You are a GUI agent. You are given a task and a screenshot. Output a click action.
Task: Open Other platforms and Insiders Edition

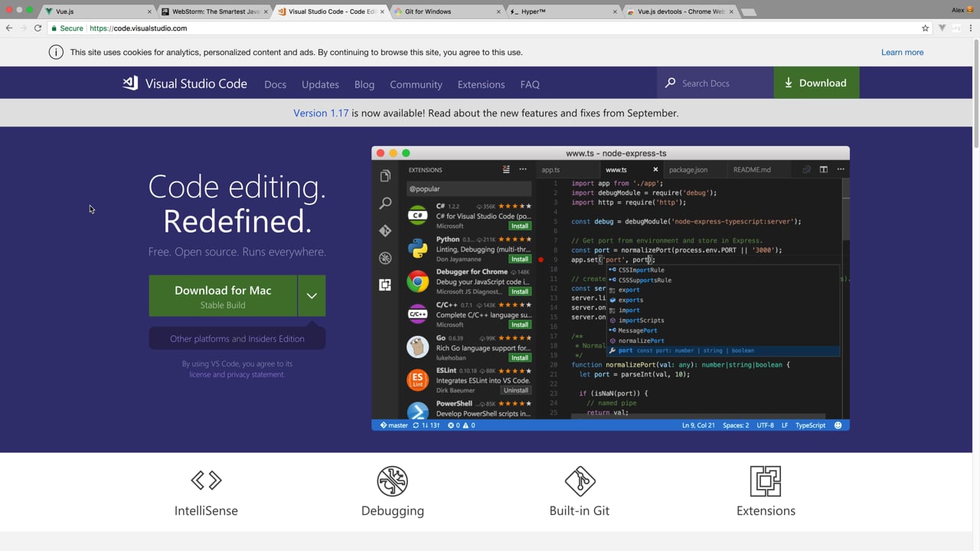pos(237,338)
